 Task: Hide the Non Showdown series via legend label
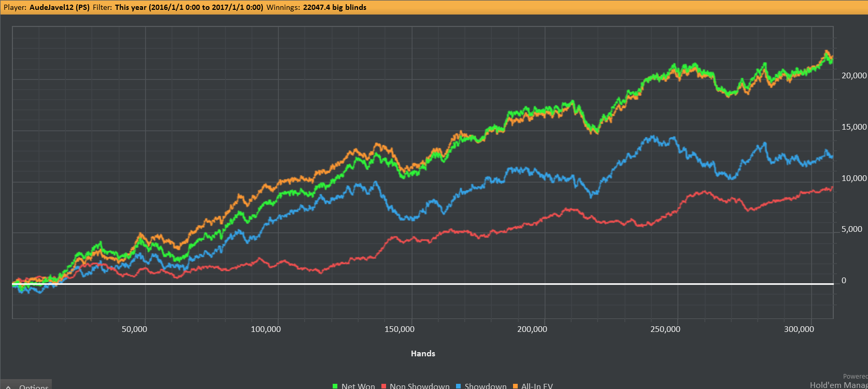point(420,386)
